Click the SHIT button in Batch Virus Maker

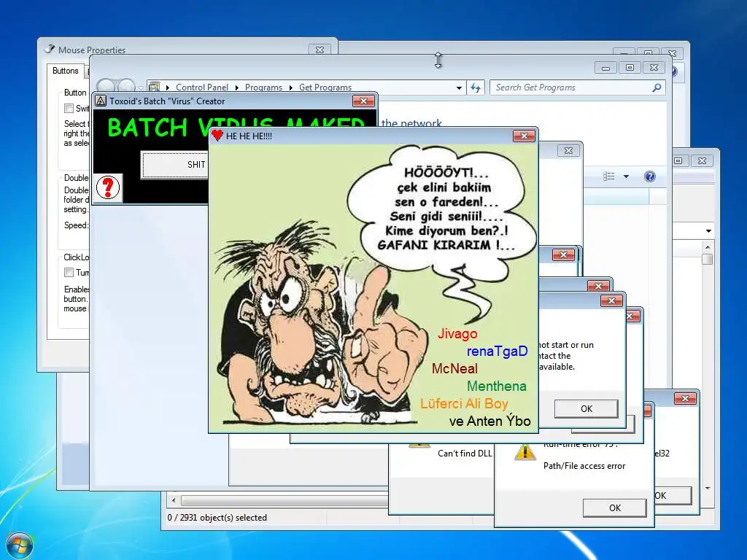(x=175, y=165)
